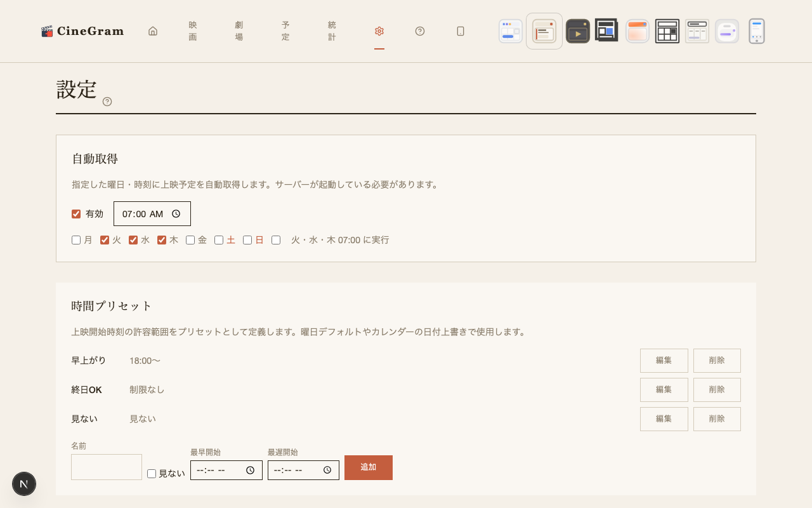Enable the 月 weekday checkbox

point(75,239)
